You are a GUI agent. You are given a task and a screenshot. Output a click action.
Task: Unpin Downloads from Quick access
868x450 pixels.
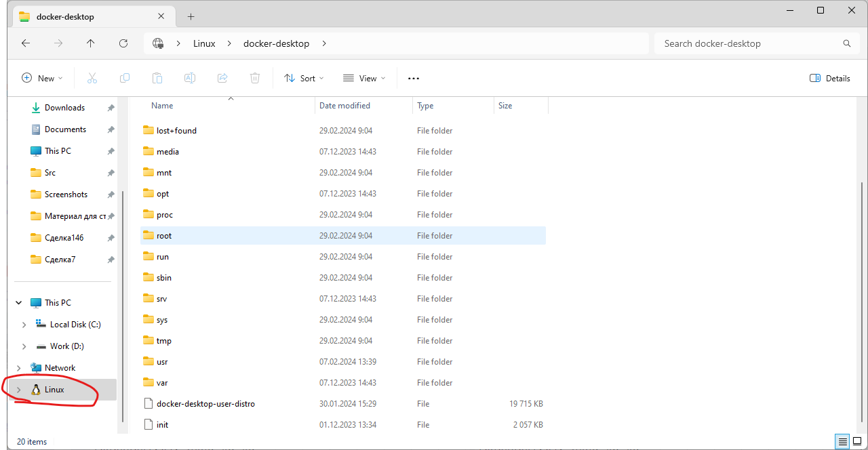pyautogui.click(x=111, y=108)
